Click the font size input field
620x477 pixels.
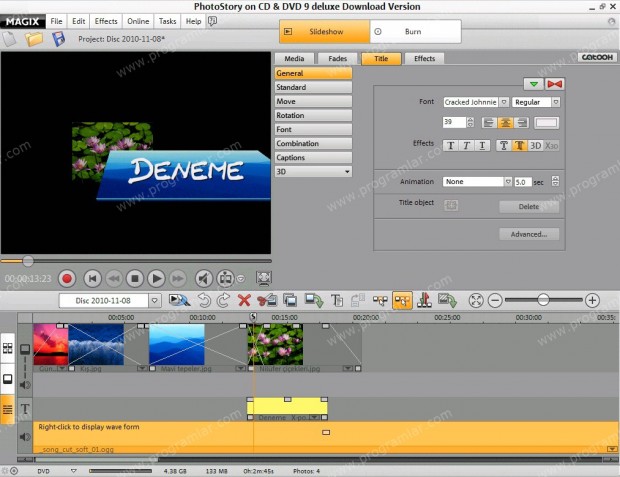pyautogui.click(x=454, y=122)
